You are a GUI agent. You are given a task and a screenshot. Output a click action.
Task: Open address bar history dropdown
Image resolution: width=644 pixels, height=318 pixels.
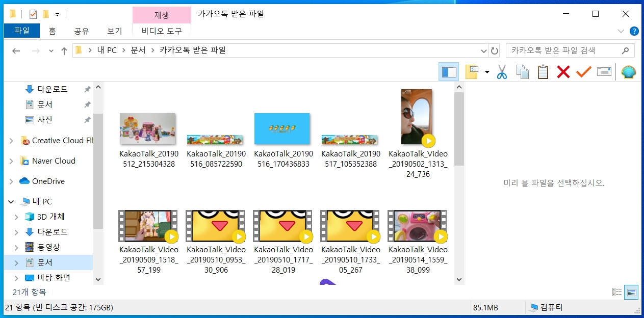pos(484,51)
